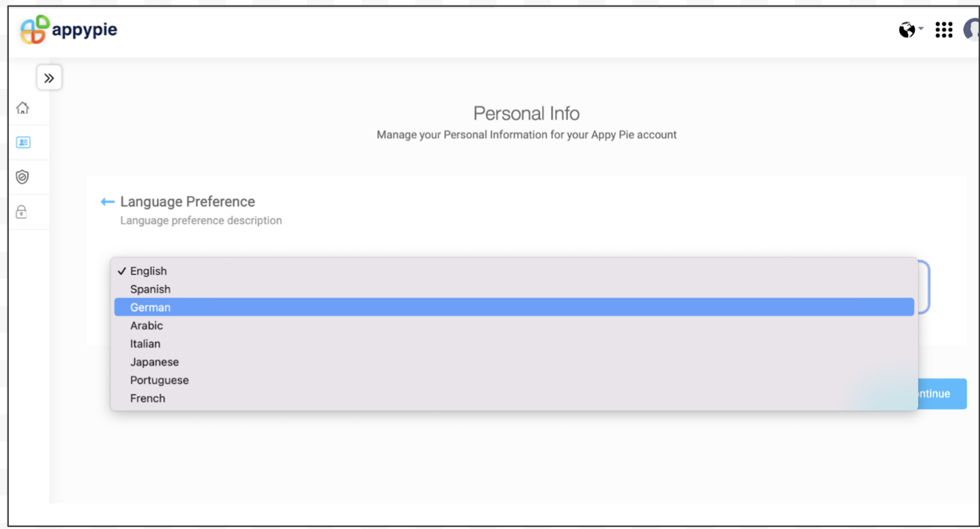Open the user profile avatar

coord(973,30)
